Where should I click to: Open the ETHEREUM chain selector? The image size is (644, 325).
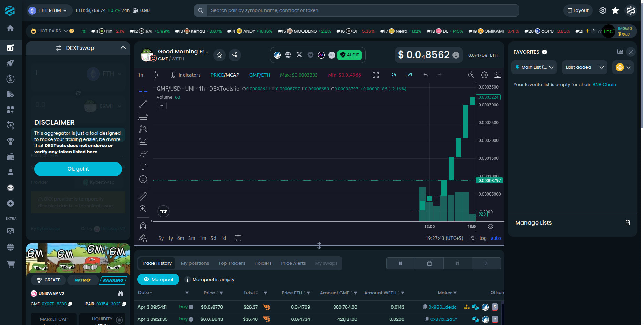click(48, 10)
